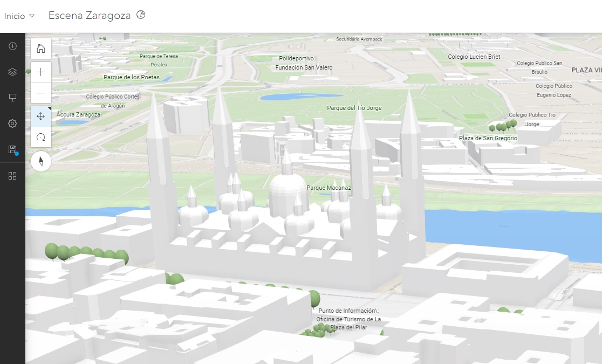
Task: Click the Escena Zaragoza title
Action: (x=90, y=15)
